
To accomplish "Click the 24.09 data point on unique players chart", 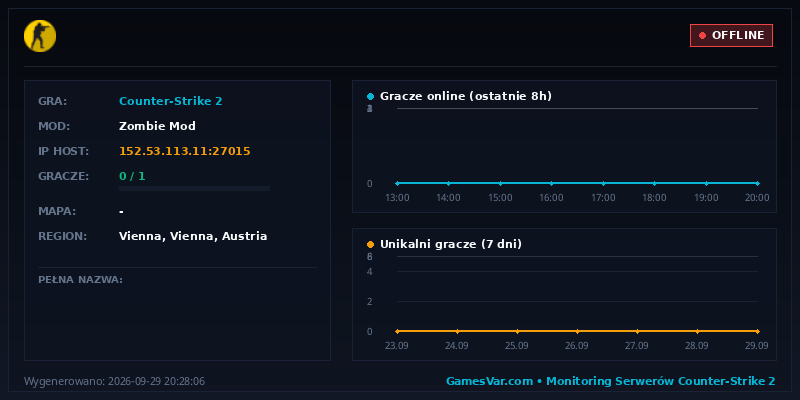I will [x=457, y=331].
